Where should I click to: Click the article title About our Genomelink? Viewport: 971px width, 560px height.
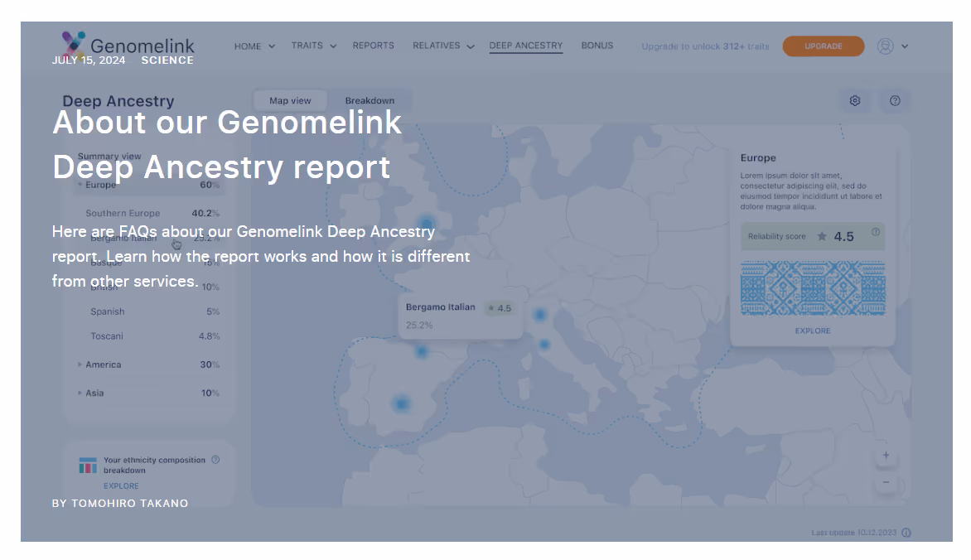(227, 144)
